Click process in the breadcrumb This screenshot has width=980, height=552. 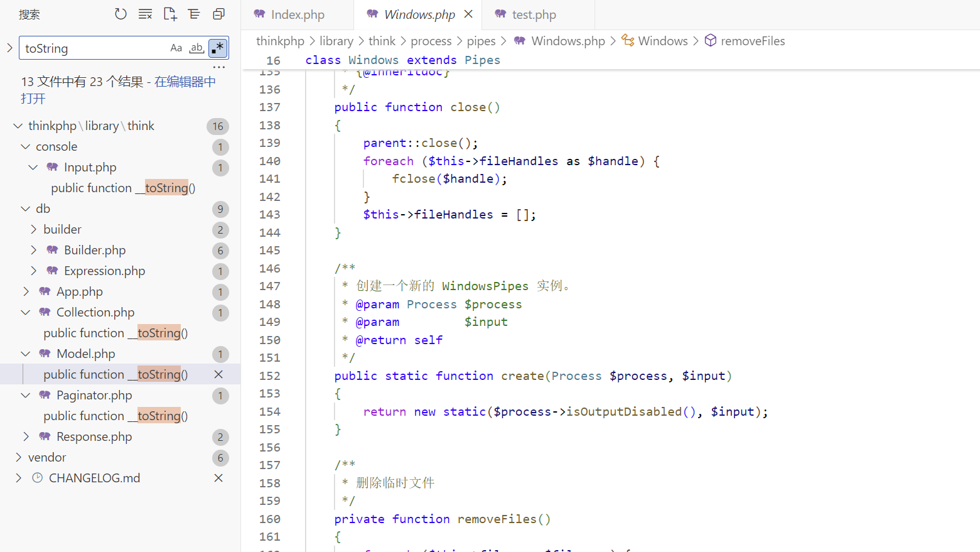(x=431, y=41)
